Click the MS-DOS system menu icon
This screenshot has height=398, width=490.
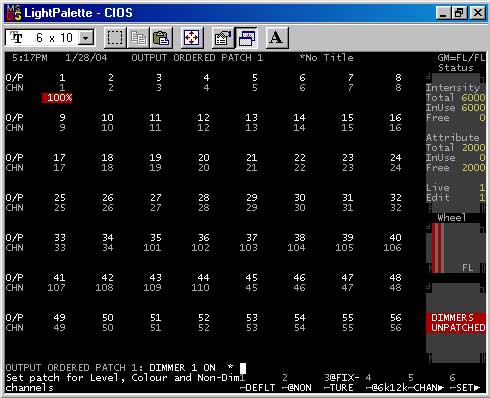coord(13,13)
